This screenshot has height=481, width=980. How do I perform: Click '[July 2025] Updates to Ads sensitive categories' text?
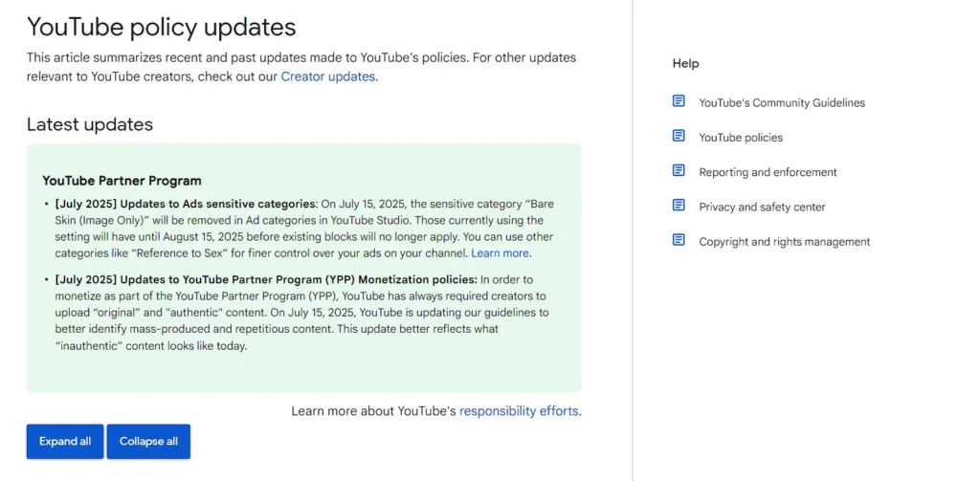[x=187, y=204]
